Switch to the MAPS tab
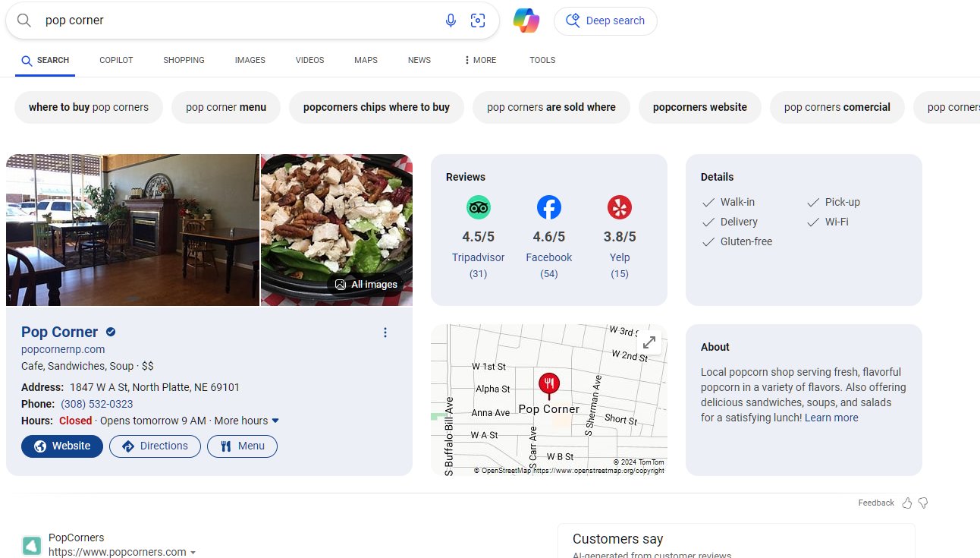This screenshot has width=980, height=558. [x=366, y=60]
